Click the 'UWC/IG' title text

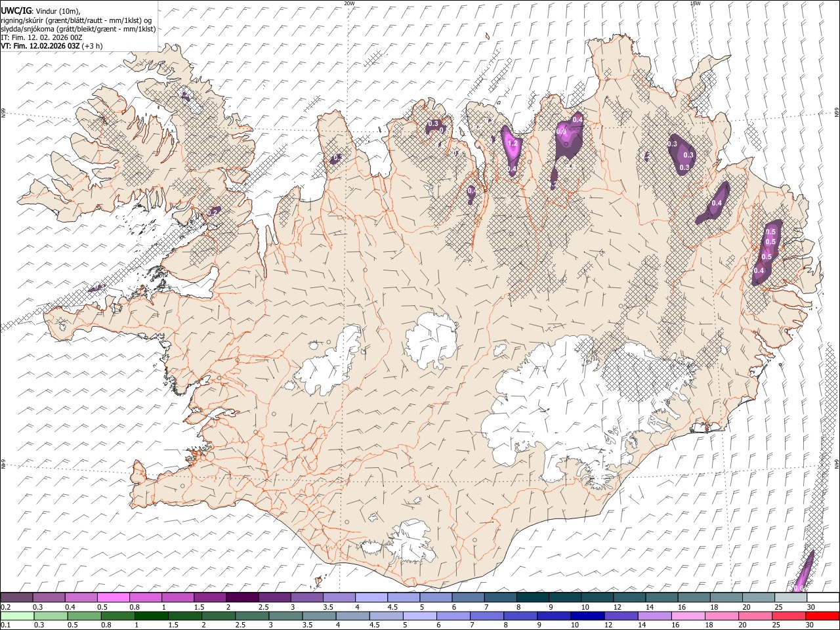pos(16,10)
